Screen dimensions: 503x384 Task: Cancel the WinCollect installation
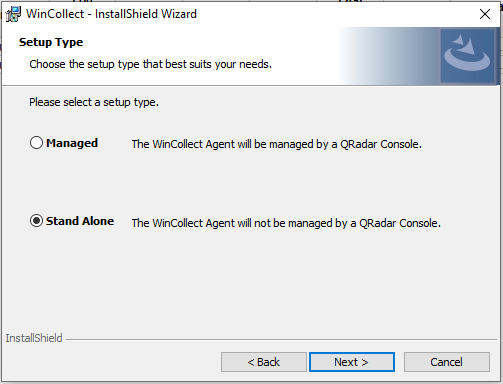(447, 362)
